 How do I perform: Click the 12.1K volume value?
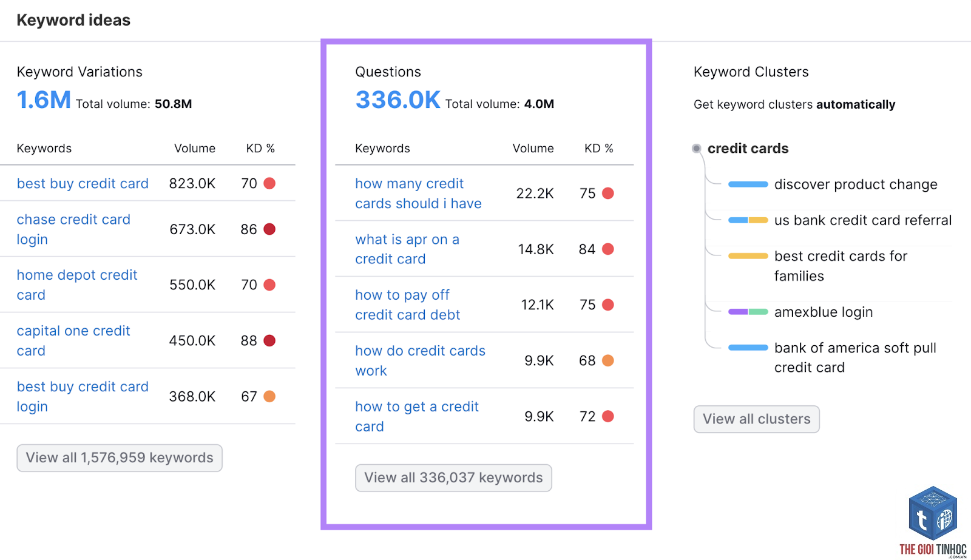point(538,305)
